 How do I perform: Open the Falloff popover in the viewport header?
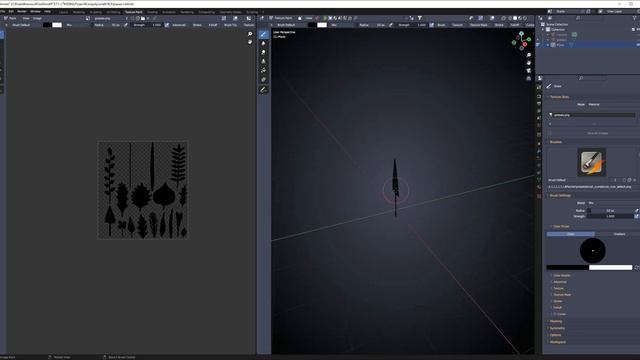click(514, 25)
